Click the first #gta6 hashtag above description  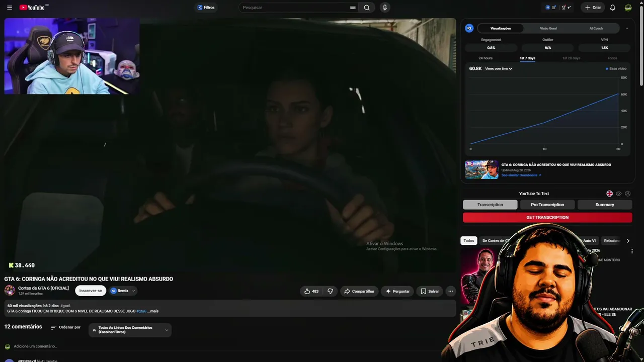(x=65, y=306)
